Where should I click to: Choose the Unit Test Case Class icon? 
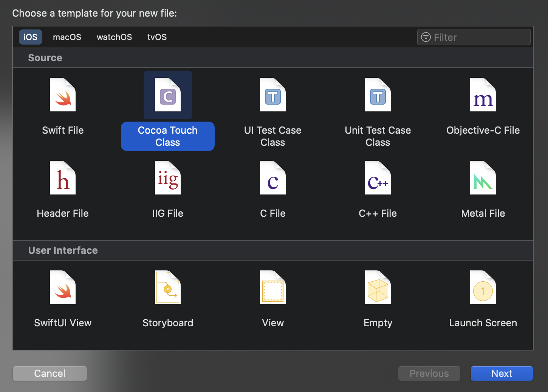[378, 95]
